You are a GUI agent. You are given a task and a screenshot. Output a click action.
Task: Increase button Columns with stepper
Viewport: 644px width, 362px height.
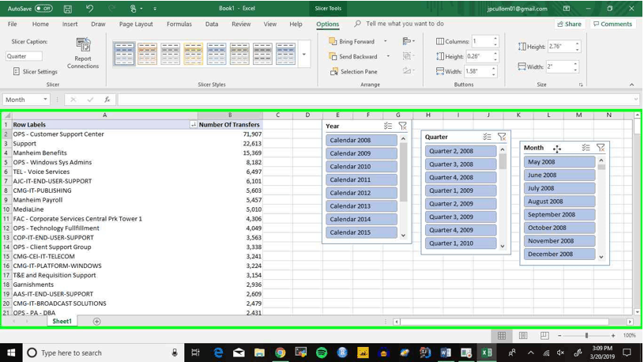(495, 39)
